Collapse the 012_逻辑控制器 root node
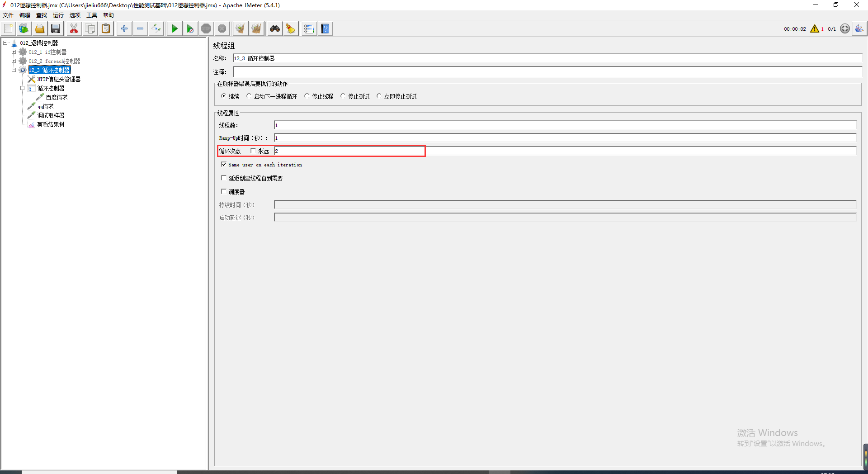868x474 pixels. coord(5,43)
